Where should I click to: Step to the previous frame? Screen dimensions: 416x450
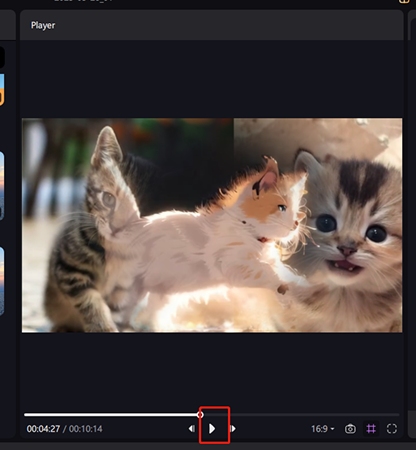coord(192,428)
